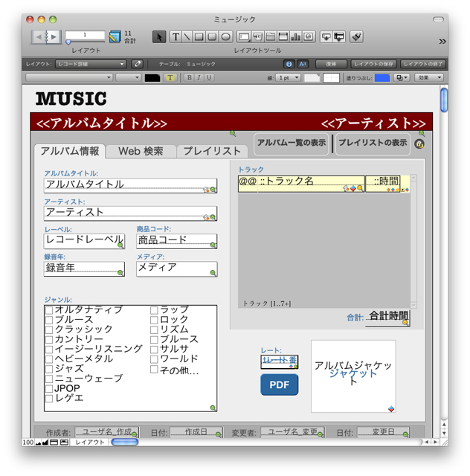Click the 復帰 revert button

(x=331, y=64)
